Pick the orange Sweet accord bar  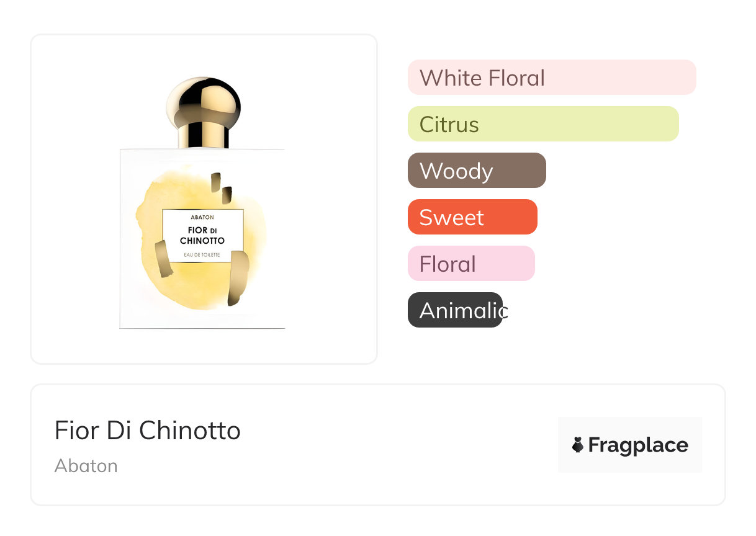(472, 217)
